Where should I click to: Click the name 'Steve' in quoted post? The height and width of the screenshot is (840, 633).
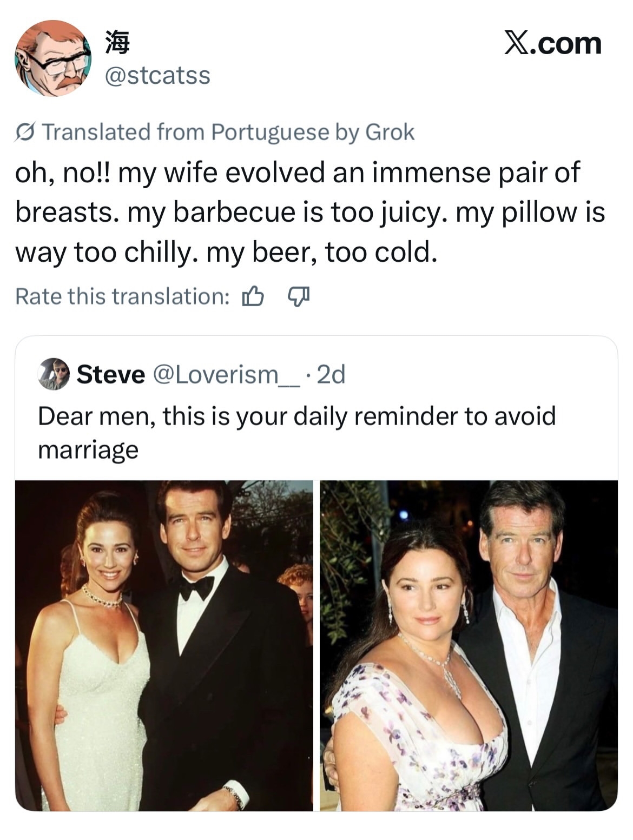pyautogui.click(x=111, y=374)
